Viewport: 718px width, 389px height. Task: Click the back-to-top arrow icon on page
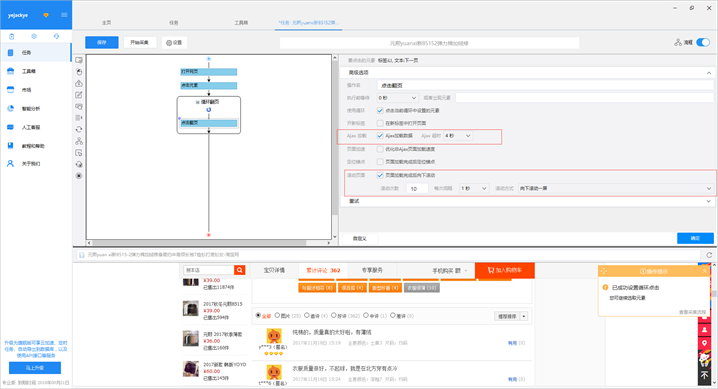pyautogui.click(x=704, y=375)
